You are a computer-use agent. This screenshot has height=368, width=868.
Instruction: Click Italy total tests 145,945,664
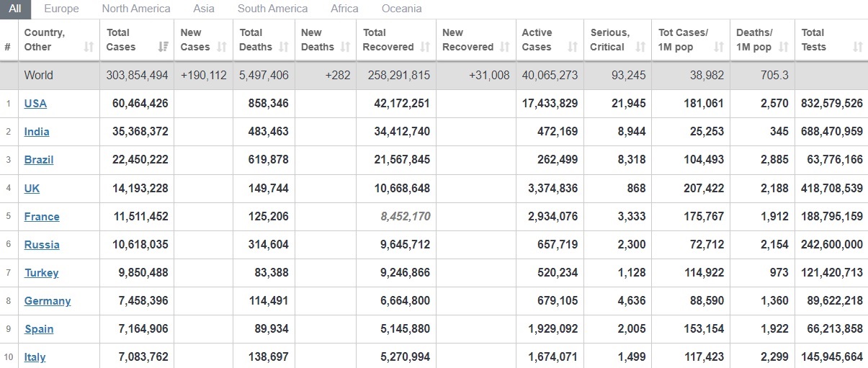[832, 356]
